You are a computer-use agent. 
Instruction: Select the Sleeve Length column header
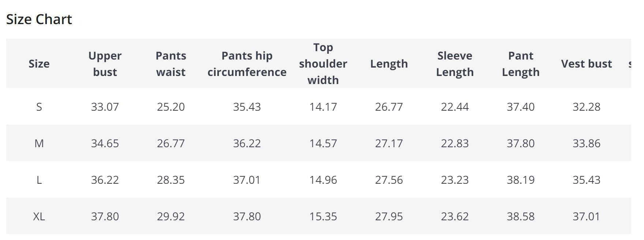click(455, 64)
